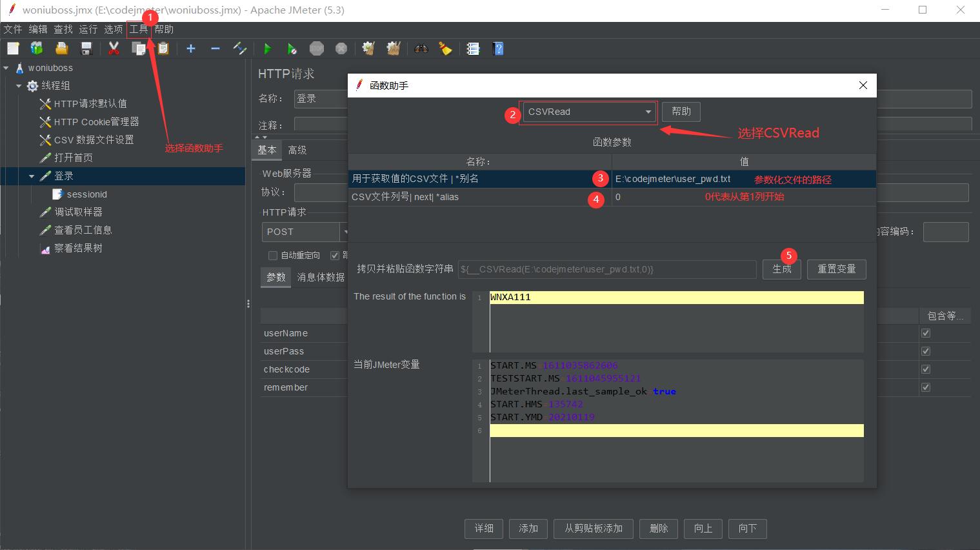The height and width of the screenshot is (550, 980).
Task: Click the Clear all results icon
Action: (x=394, y=48)
